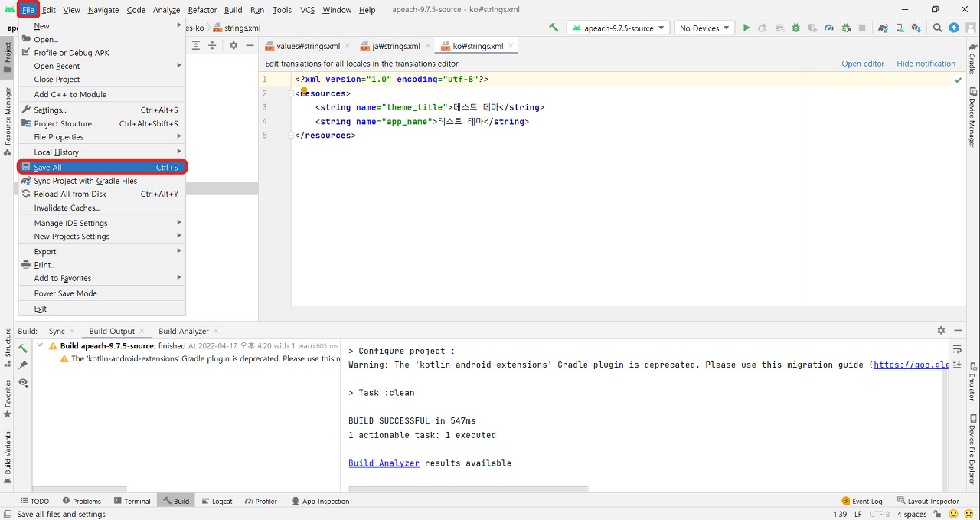The height and width of the screenshot is (520, 980).
Task: Click the build hammer icon in Build panel
Action: pyautogui.click(x=23, y=348)
